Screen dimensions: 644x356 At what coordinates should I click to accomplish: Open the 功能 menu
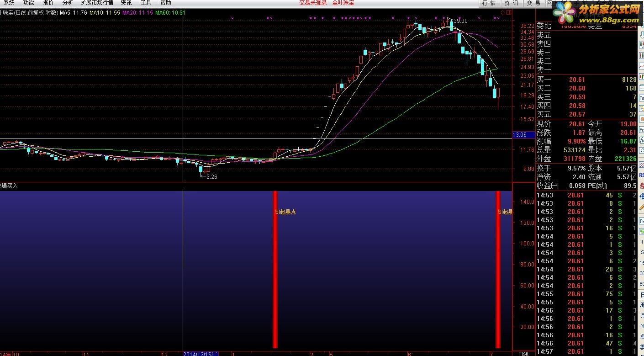[28, 3]
